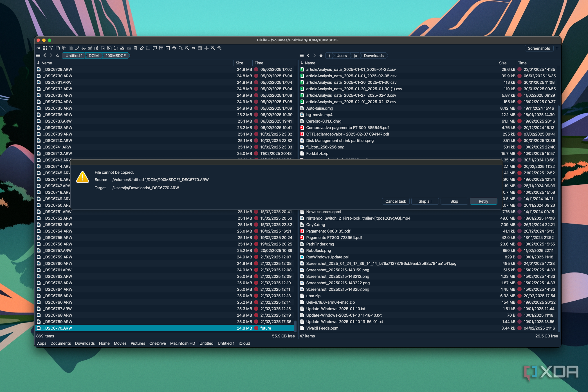
Task: Click the trash icon to delete files
Action: click(135, 48)
